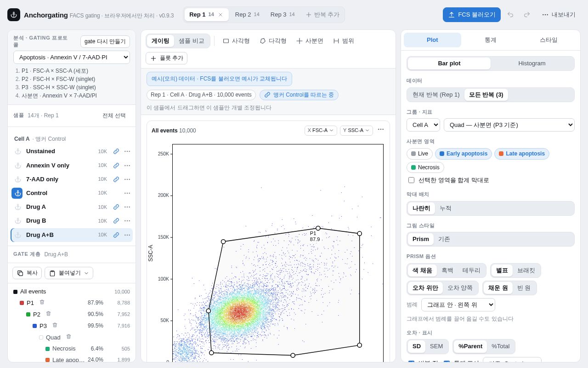Click the 'gate 다시 만들기' button

105,42
